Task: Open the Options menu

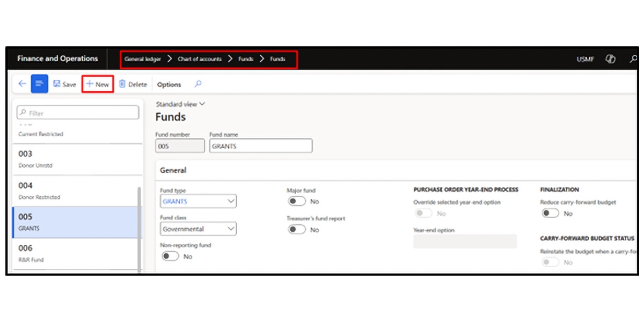Action: pos(169,85)
